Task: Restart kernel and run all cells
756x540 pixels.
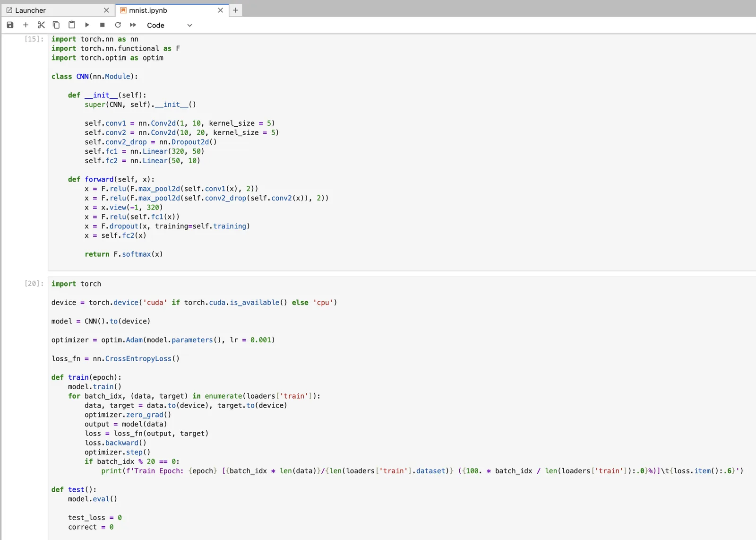Action: [133, 25]
